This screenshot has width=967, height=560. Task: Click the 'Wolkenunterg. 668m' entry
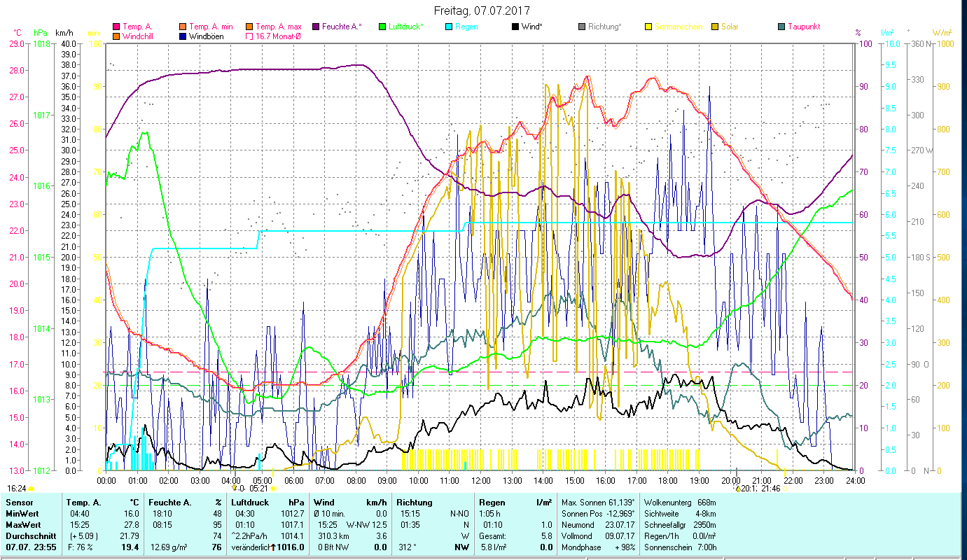coord(679,503)
